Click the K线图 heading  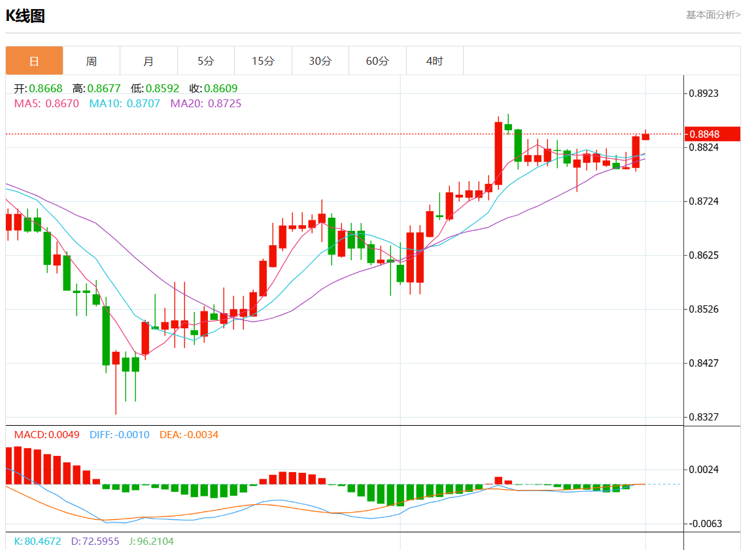click(26, 16)
